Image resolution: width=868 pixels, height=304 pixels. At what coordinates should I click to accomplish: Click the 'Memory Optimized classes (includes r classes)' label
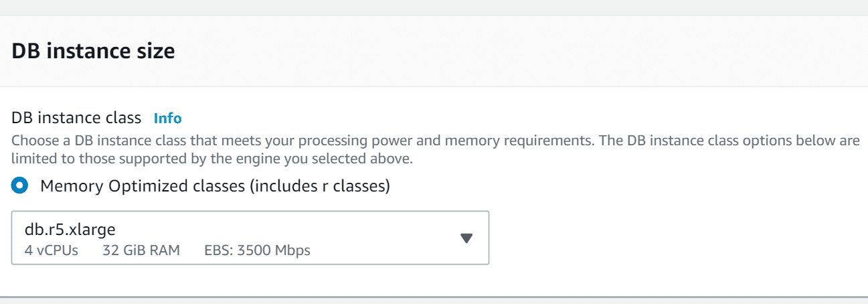tap(214, 186)
